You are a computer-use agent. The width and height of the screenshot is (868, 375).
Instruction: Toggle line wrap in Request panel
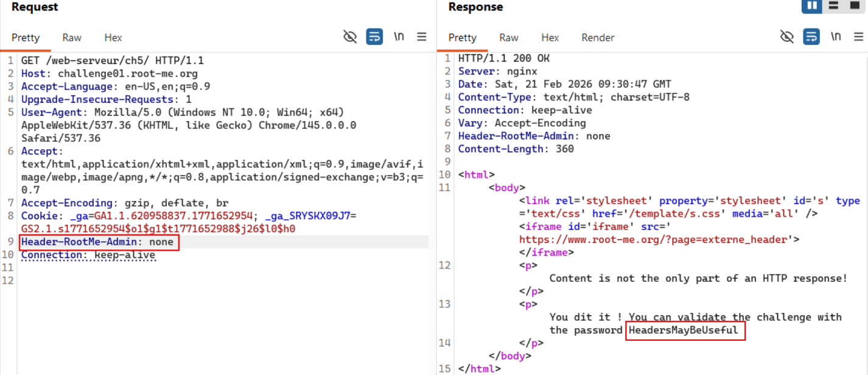374,37
